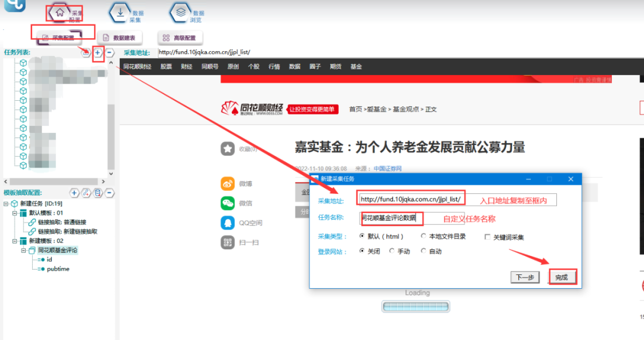Image resolution: width=644 pixels, height=340 pixels.
Task: Add a new task with plus icon beside 任务列表
Action: [98, 52]
